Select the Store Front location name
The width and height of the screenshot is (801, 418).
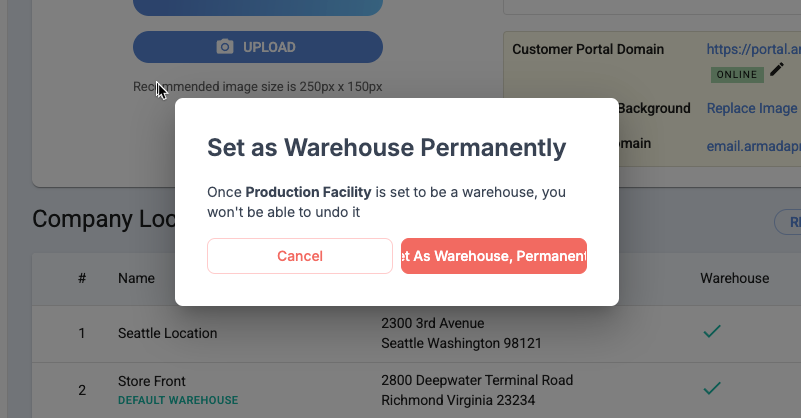[x=152, y=381]
